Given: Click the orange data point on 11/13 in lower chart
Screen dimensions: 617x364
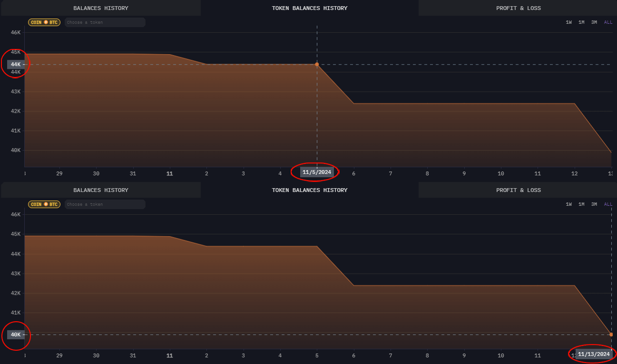Looking at the screenshot, I should 611,335.
